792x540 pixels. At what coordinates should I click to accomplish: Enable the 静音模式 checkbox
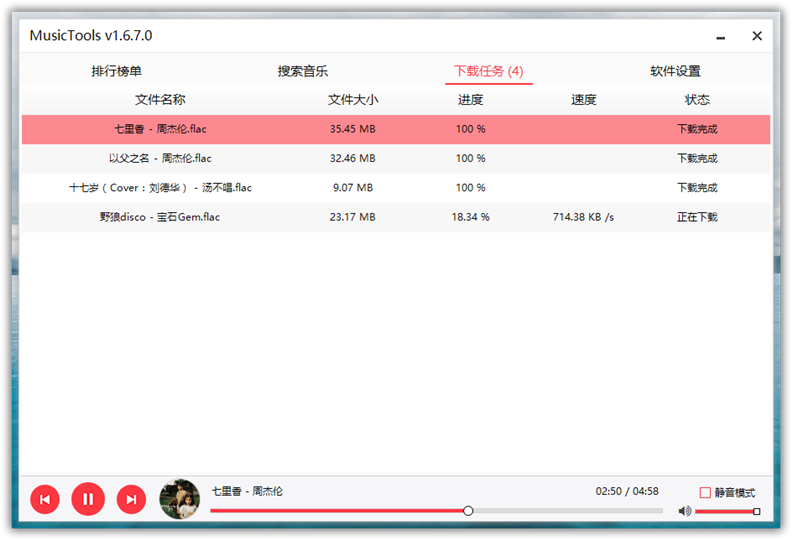705,493
